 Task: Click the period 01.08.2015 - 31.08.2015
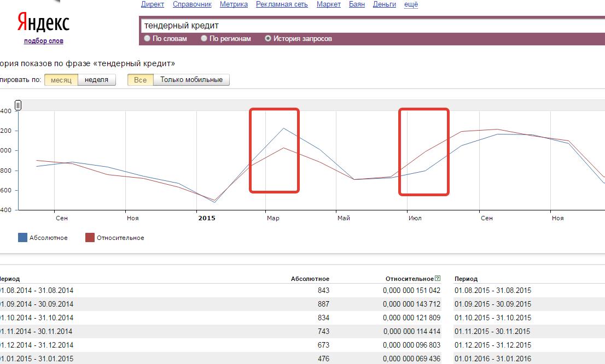coord(493,290)
